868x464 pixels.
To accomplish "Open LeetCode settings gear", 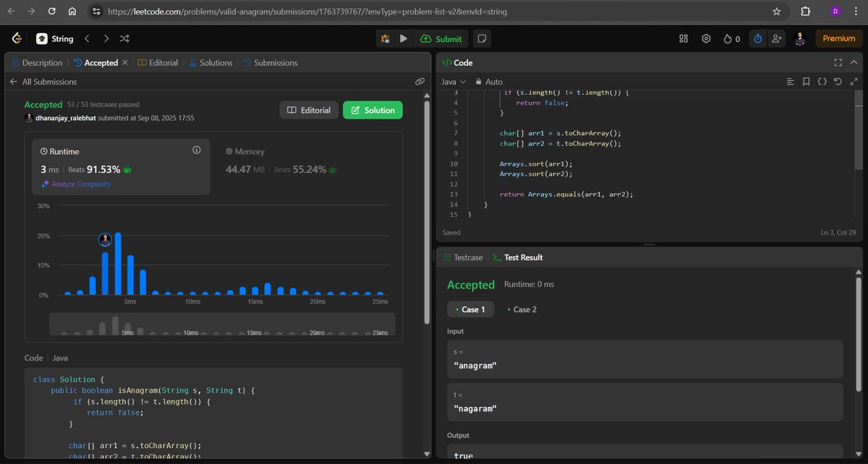I will 706,38.
